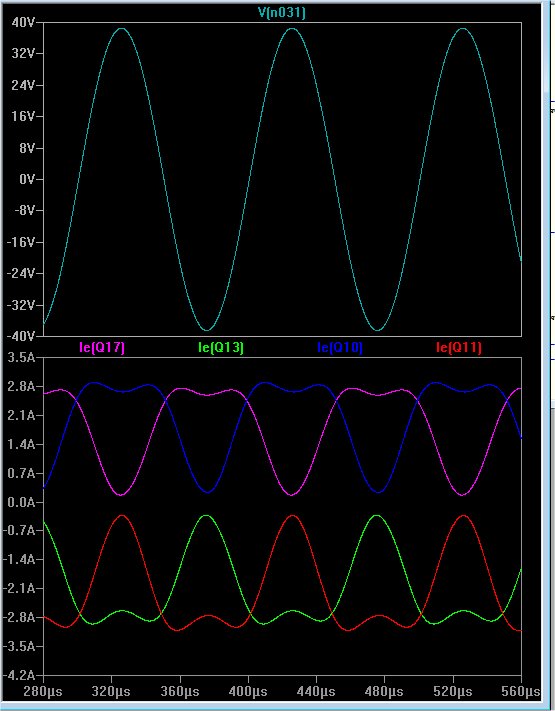This screenshot has height=711, width=555.
Task: Click the -40V tick on voltage axis
Action: 21,336
